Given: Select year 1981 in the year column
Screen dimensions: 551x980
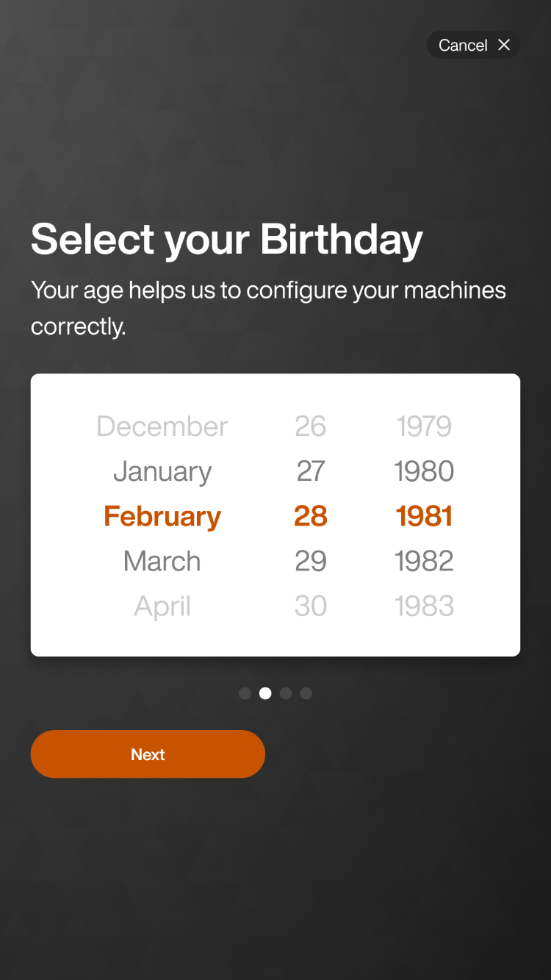Looking at the screenshot, I should pos(424,516).
